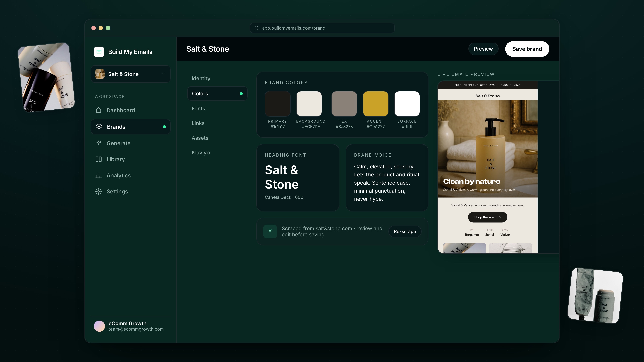Go to the Identity section
The image size is (644, 362).
pos(201,78)
